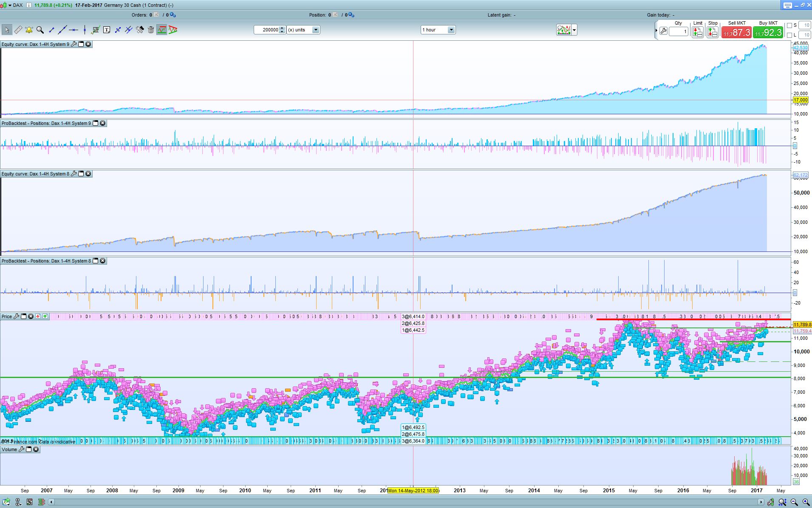The width and height of the screenshot is (812, 508).
Task: Click the Sell MKT button
Action: click(x=736, y=32)
